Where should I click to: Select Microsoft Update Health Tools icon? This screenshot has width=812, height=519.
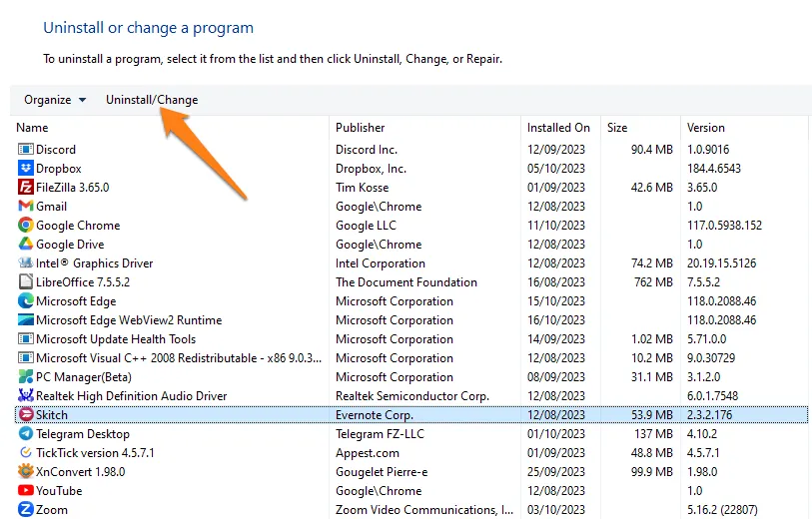coord(25,339)
